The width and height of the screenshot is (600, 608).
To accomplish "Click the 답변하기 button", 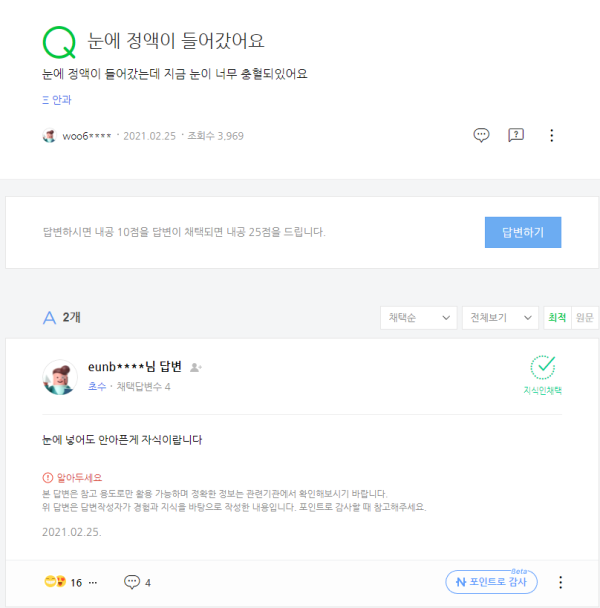I will click(523, 232).
